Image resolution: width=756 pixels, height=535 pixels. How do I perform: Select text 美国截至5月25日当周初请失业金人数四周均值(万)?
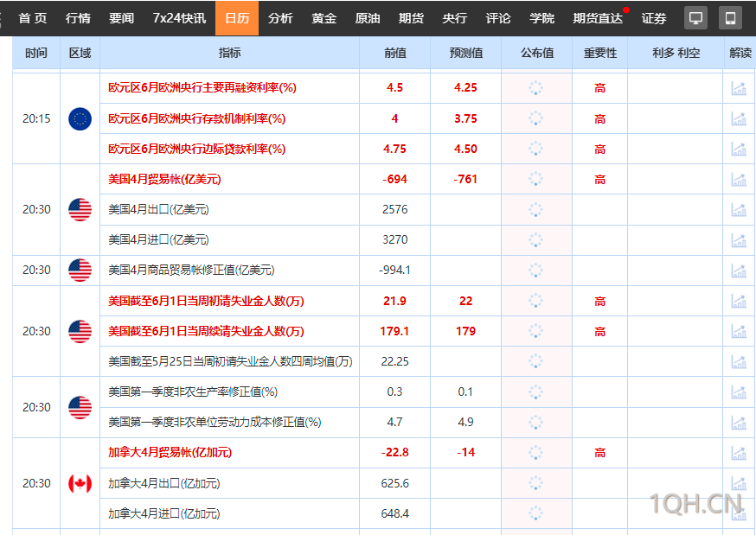[x=230, y=361]
